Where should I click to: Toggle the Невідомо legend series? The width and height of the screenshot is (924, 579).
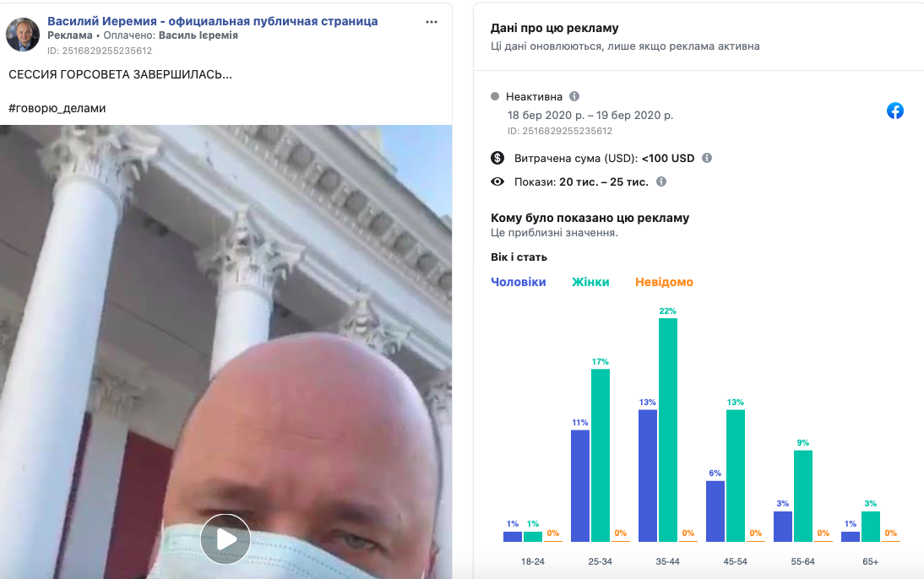click(664, 282)
